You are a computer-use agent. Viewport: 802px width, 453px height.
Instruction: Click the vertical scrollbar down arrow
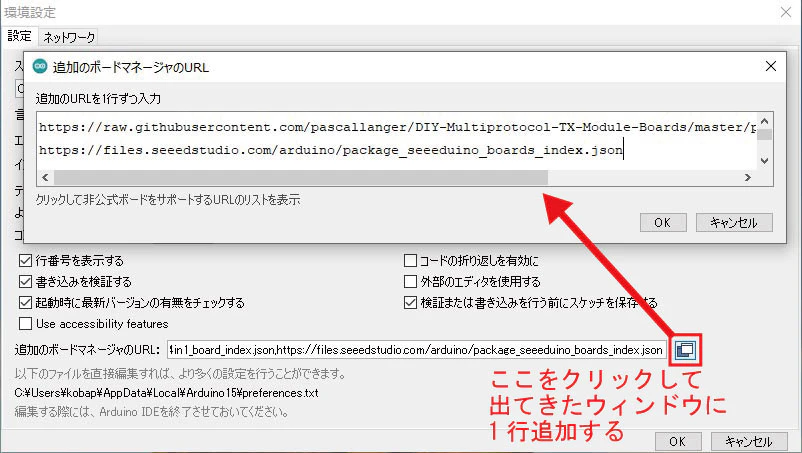[x=765, y=161]
